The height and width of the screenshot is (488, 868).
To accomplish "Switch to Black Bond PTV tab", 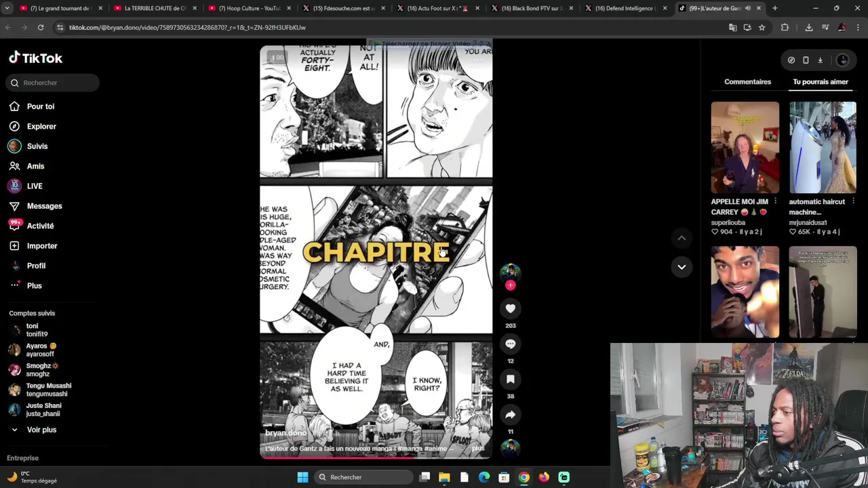I will pyautogui.click(x=532, y=8).
